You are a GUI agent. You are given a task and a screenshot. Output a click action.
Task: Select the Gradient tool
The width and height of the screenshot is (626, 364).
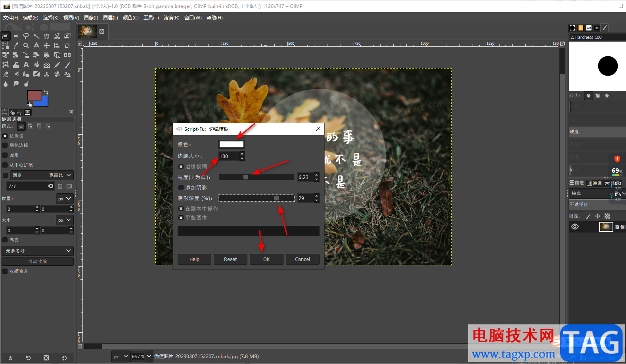pos(47,65)
